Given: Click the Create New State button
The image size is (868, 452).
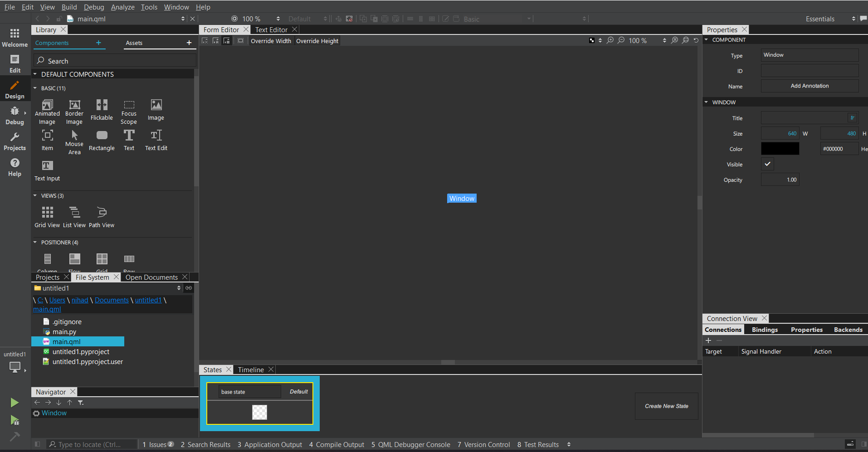Looking at the screenshot, I should 666,406.
